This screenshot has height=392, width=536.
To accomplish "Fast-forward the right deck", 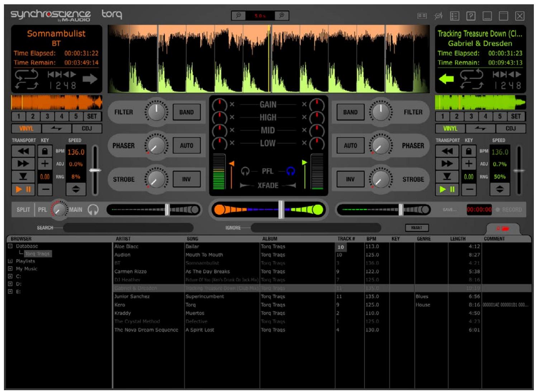I will [x=447, y=164].
